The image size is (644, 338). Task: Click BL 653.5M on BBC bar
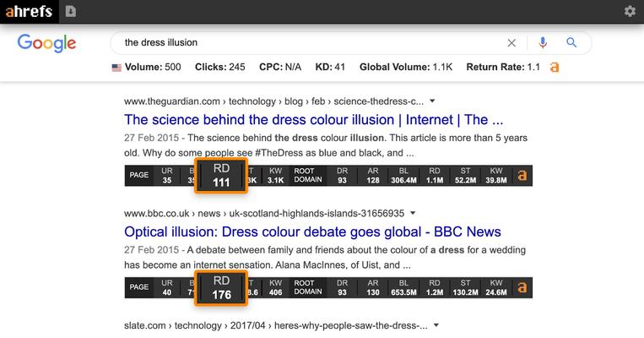pyautogui.click(x=403, y=287)
